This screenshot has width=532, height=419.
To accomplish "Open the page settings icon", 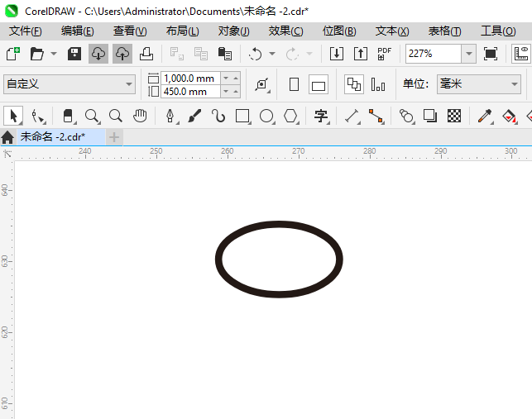I will tap(262, 84).
